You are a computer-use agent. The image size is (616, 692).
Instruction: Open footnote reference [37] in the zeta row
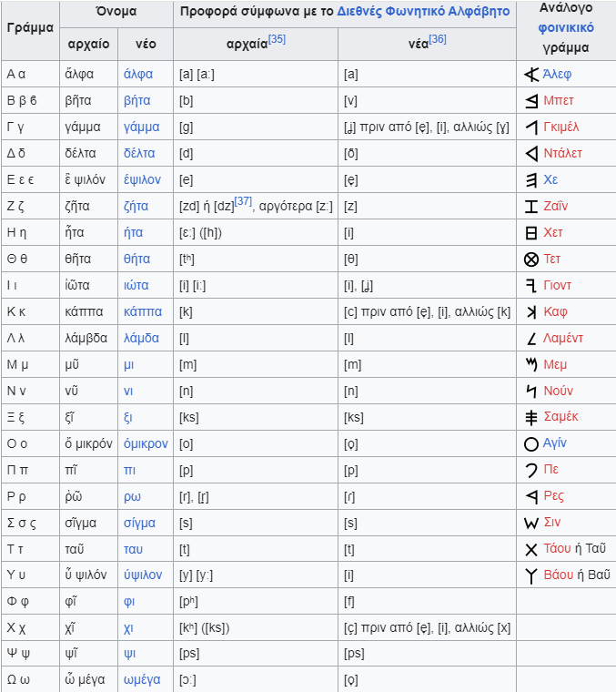click(x=243, y=201)
